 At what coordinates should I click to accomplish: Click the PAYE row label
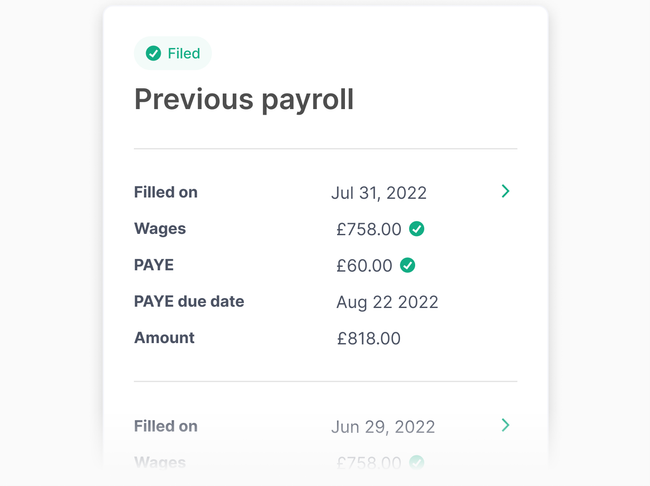click(154, 265)
